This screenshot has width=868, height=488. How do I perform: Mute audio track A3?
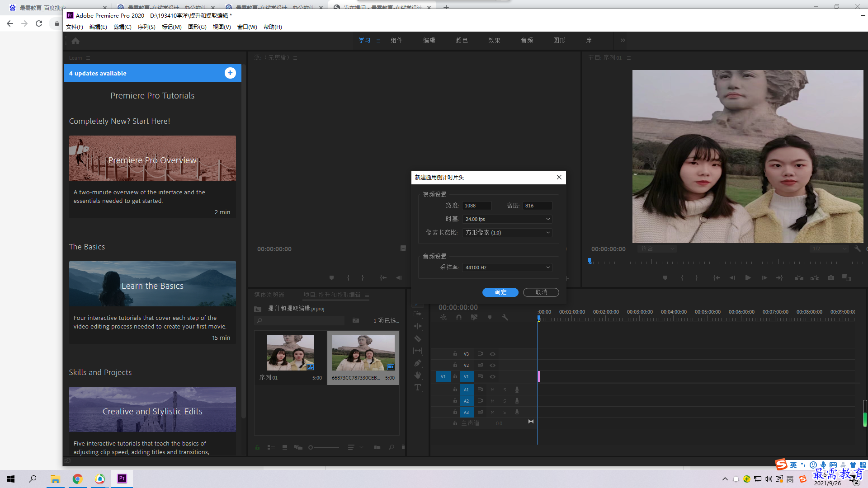coord(492,412)
